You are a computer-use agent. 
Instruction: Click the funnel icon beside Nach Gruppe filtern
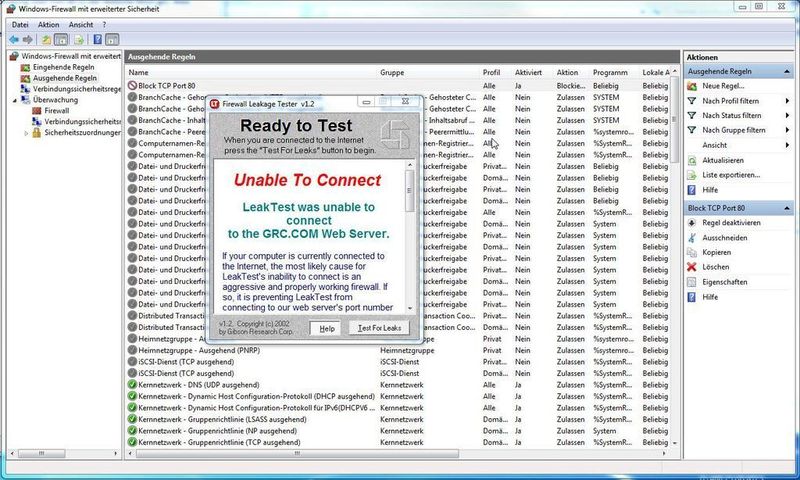(692, 130)
